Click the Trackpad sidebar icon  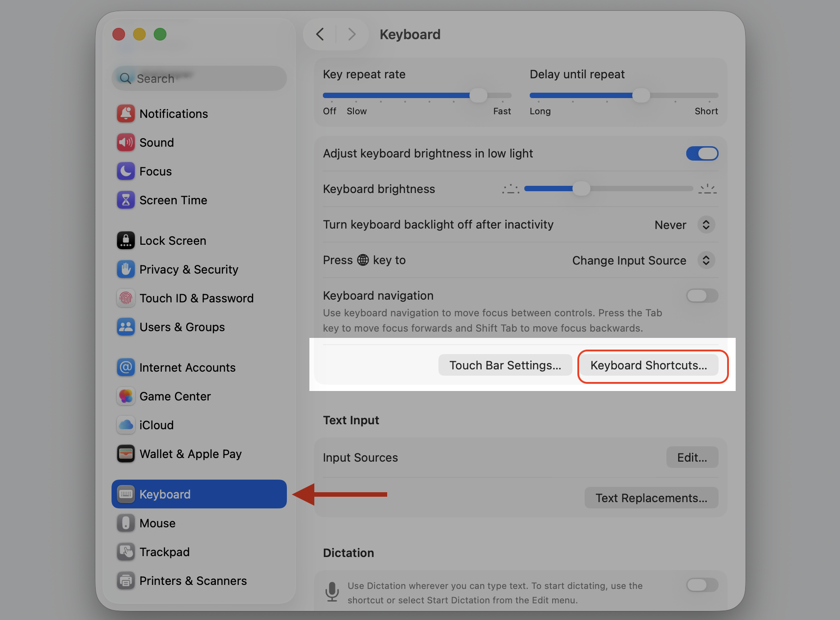pos(126,552)
